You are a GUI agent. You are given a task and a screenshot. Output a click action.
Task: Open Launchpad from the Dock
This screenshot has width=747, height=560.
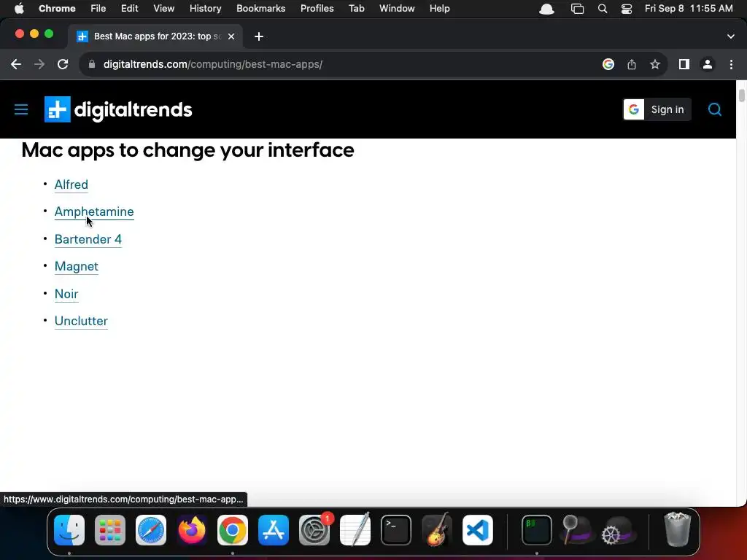(x=110, y=530)
